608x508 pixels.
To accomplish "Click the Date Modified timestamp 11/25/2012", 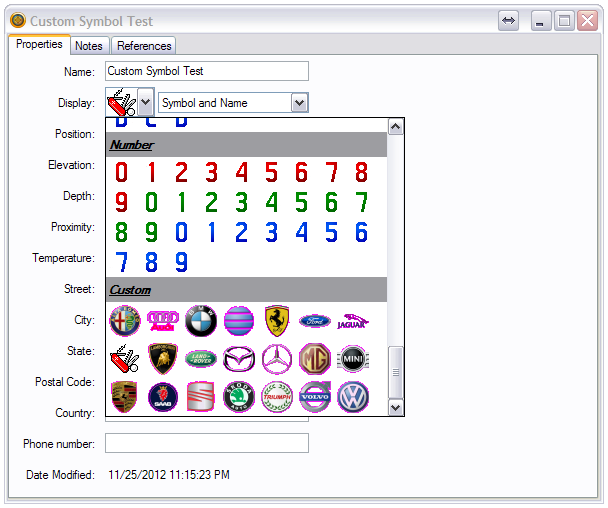I will 169,475.
